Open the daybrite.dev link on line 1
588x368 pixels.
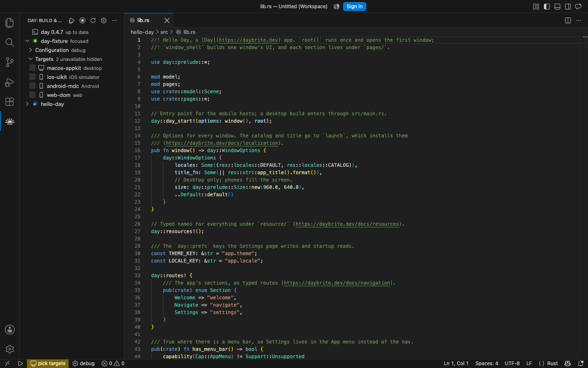pyautogui.click(x=249, y=40)
